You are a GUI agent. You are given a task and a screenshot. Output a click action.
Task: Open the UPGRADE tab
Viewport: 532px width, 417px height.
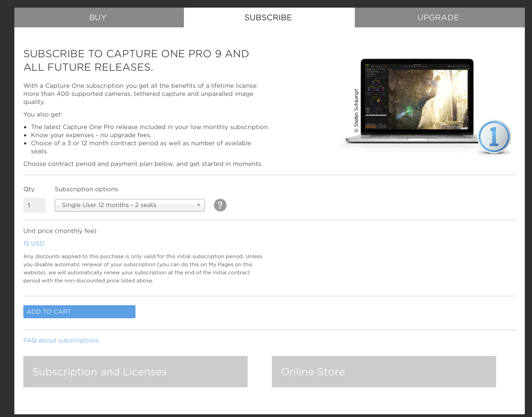(440, 18)
